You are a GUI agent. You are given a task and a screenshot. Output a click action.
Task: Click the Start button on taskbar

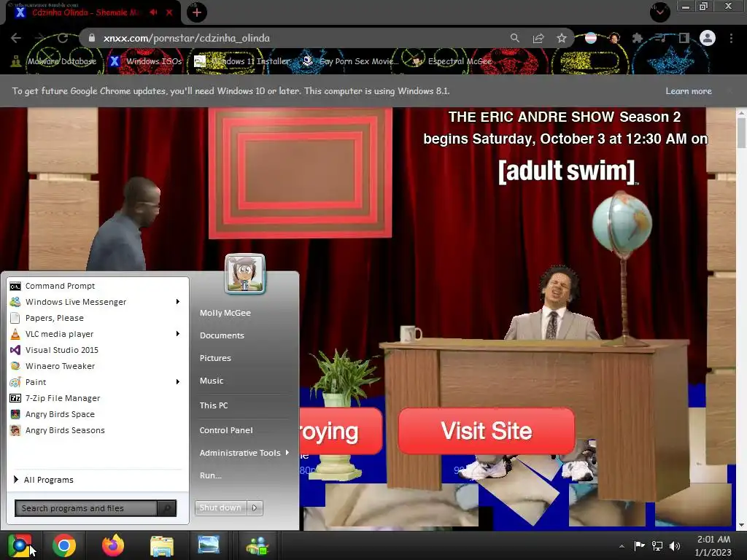[x=20, y=545]
